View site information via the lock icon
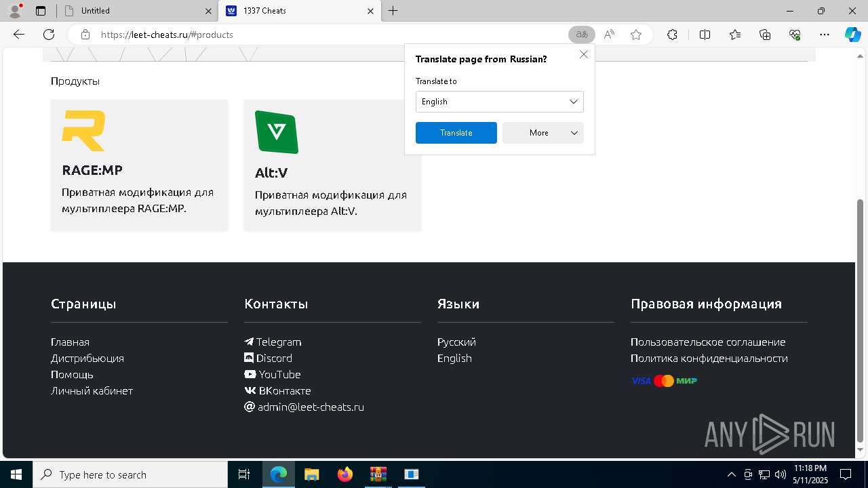The width and height of the screenshot is (868, 488). coord(85,35)
